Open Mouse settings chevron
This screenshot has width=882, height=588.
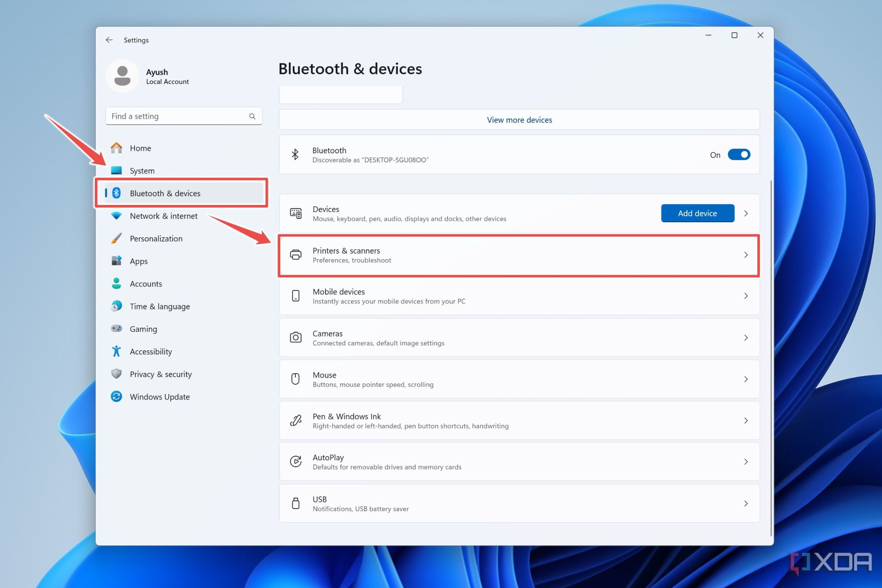click(746, 379)
